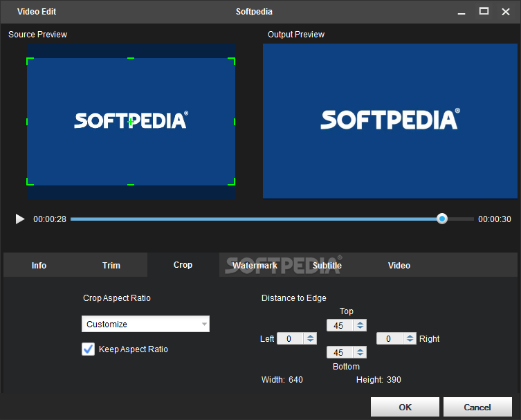This screenshot has width=521, height=420.
Task: Increase the Left distance value
Action: click(x=311, y=336)
